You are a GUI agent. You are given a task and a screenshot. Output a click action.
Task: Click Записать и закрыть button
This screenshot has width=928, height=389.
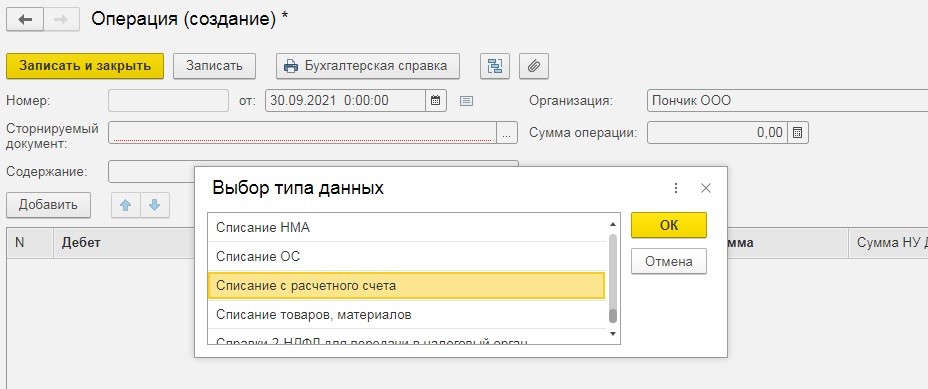click(85, 66)
